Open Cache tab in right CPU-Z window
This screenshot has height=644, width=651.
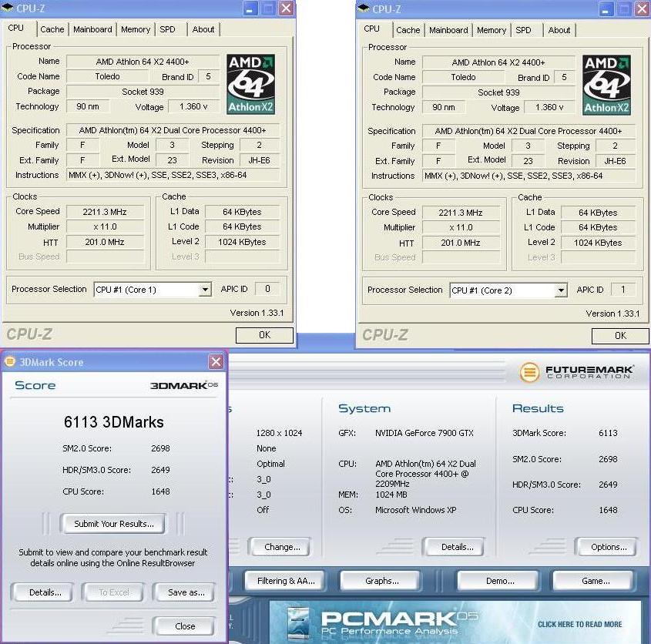pyautogui.click(x=408, y=30)
